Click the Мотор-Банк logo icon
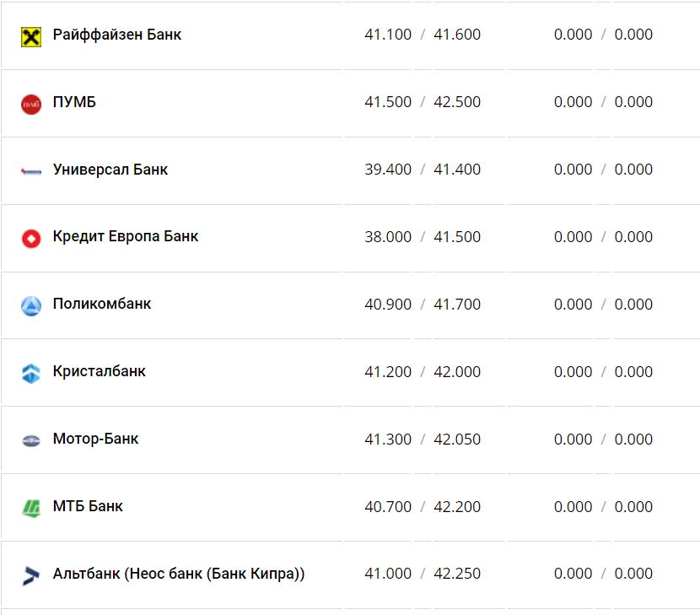This screenshot has width=700, height=615. 31,440
